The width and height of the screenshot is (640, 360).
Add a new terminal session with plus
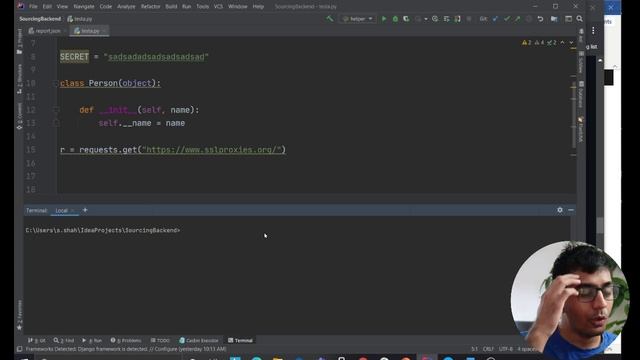coord(85,210)
